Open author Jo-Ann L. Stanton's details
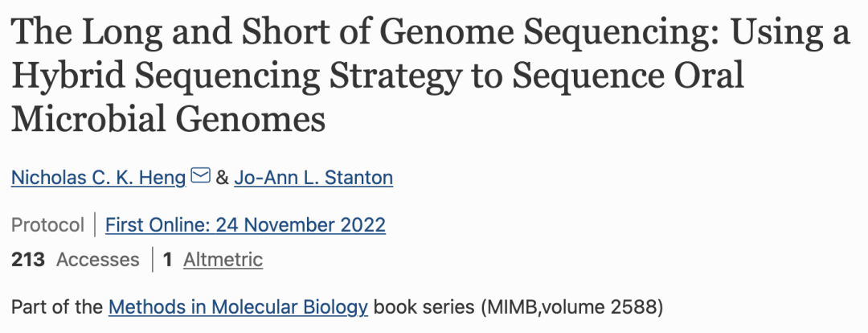Screen dimensions: 868x333 (x=313, y=178)
